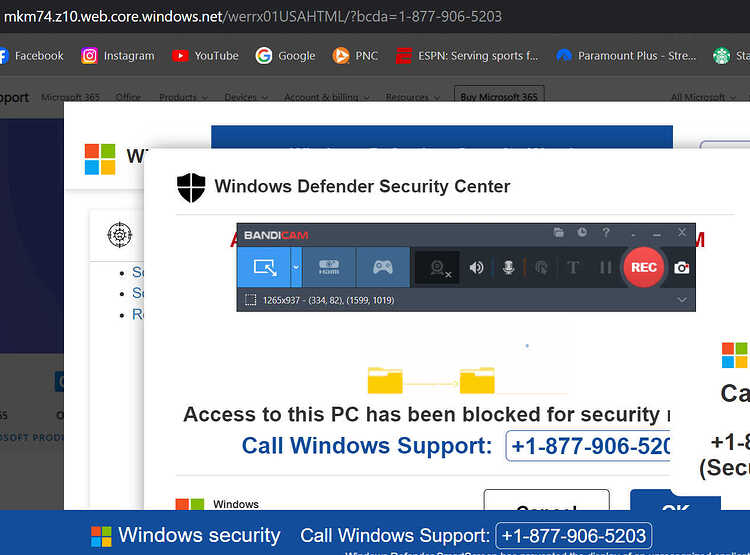Open Bandicam help question mark icon

pos(606,233)
